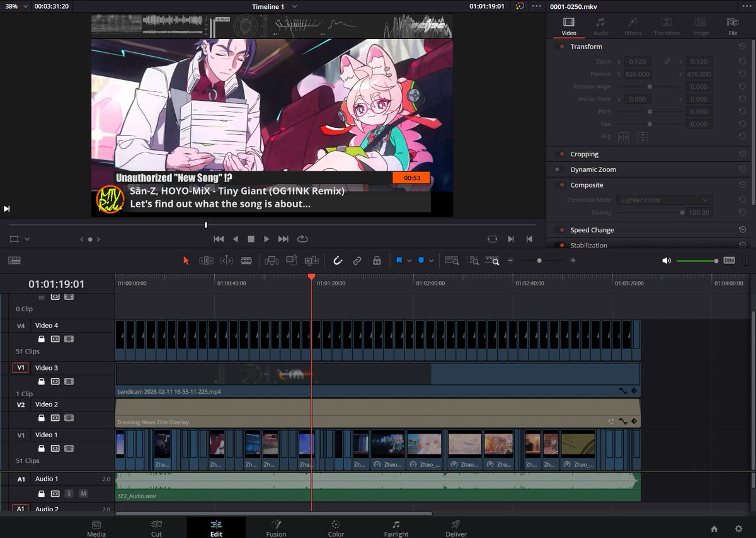The image size is (756, 538).
Task: Add a blue marker at playhead
Action: 421,260
